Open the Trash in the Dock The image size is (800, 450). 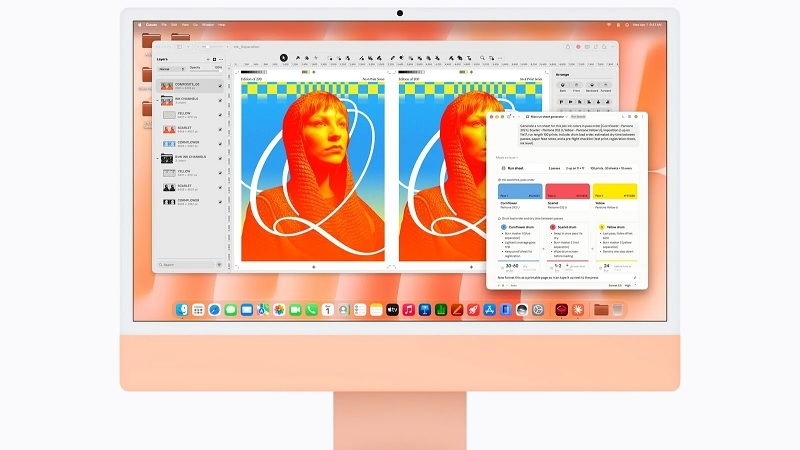(617, 310)
